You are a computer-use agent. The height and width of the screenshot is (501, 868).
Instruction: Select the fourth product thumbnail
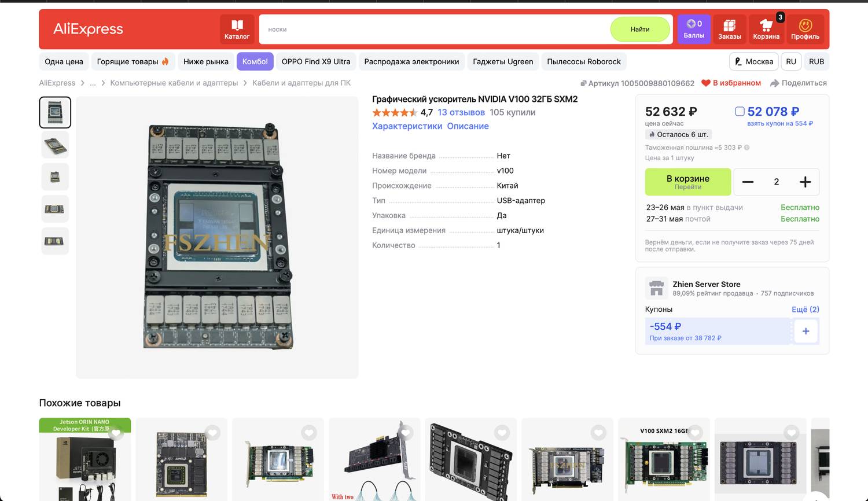pos(55,209)
